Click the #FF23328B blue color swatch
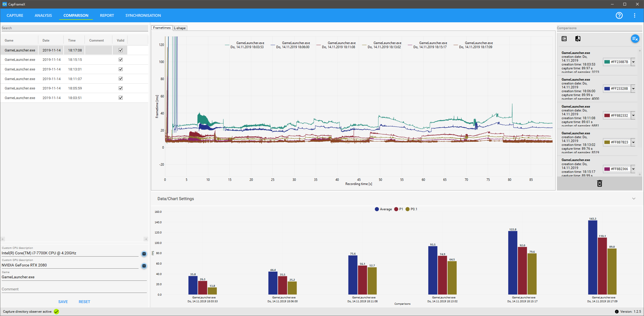Viewport: 644px width, 316px height. point(607,89)
